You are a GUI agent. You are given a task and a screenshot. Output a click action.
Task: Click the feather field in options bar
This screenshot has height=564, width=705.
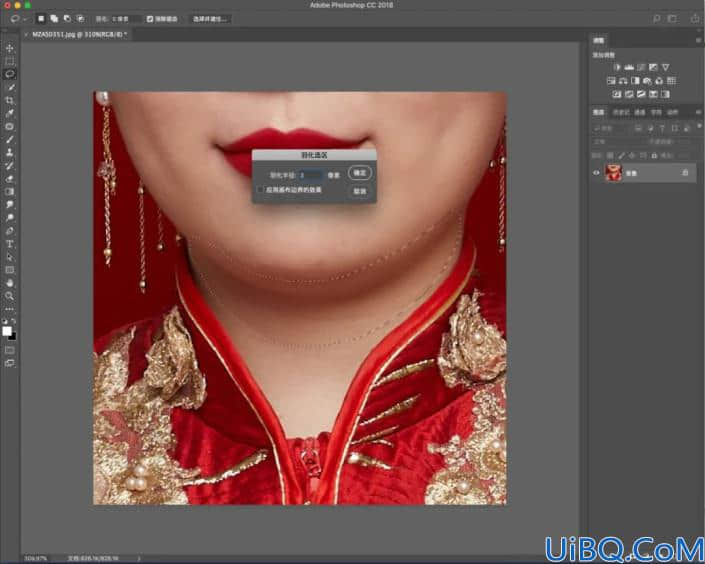125,19
